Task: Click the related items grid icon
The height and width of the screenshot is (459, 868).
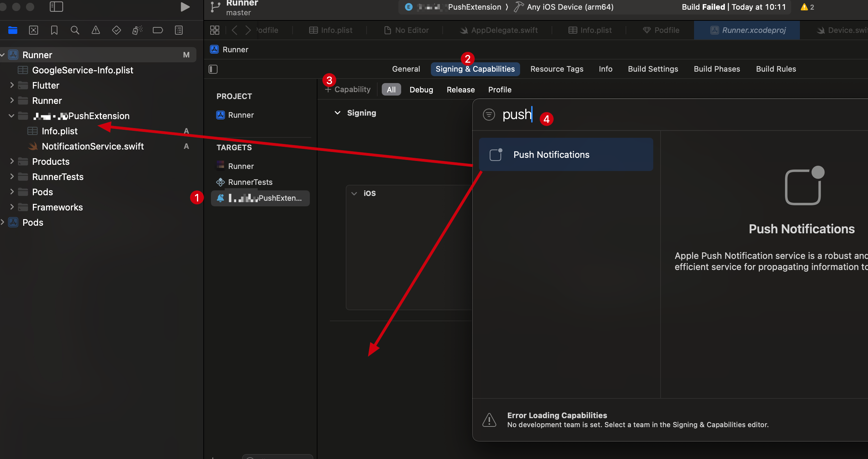Action: [215, 30]
